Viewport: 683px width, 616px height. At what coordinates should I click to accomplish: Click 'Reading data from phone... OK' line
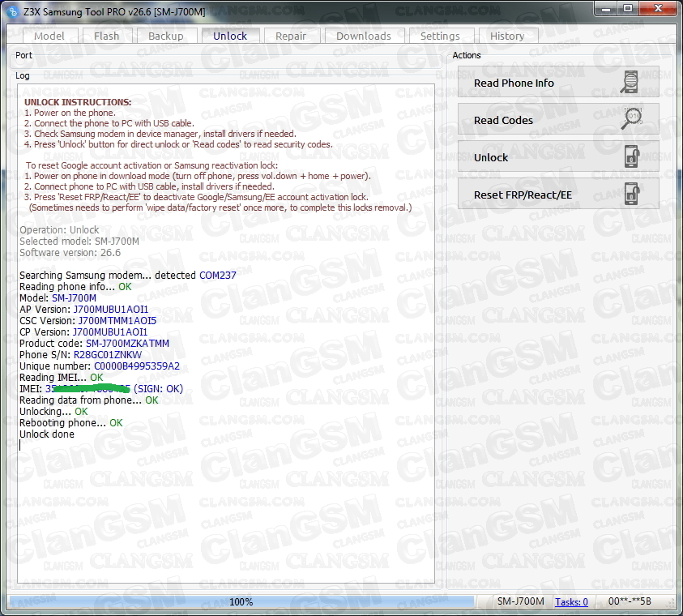[x=89, y=400]
